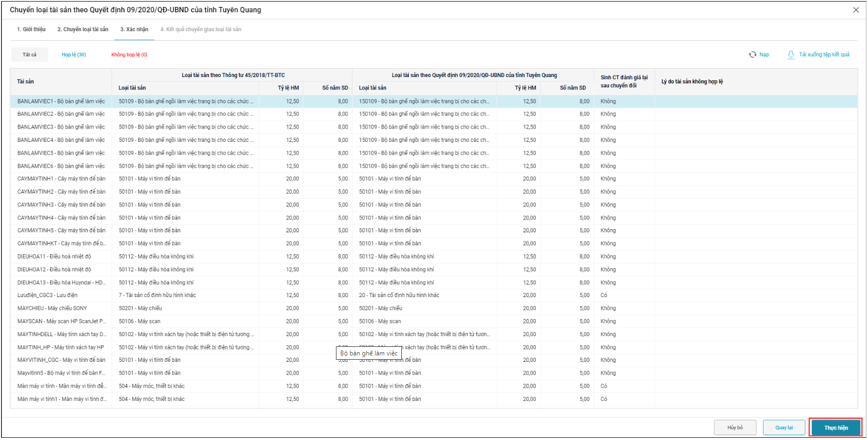Select the 3. Xác nhận tab
The image size is (868, 440).
[134, 29]
